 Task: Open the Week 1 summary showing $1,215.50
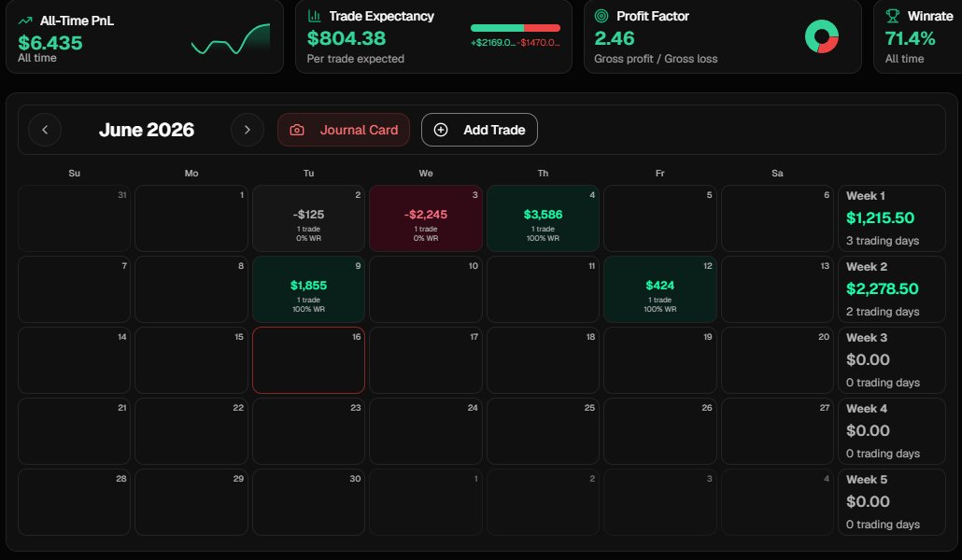892,218
